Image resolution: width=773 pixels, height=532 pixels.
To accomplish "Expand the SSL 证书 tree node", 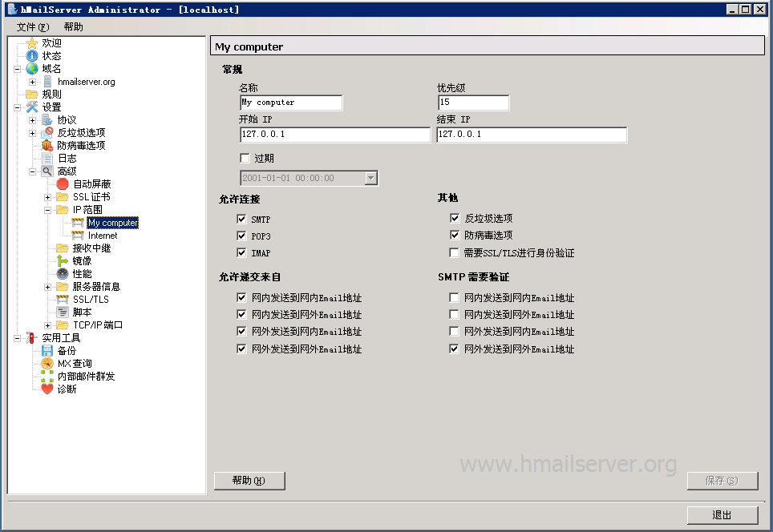I will point(47,197).
